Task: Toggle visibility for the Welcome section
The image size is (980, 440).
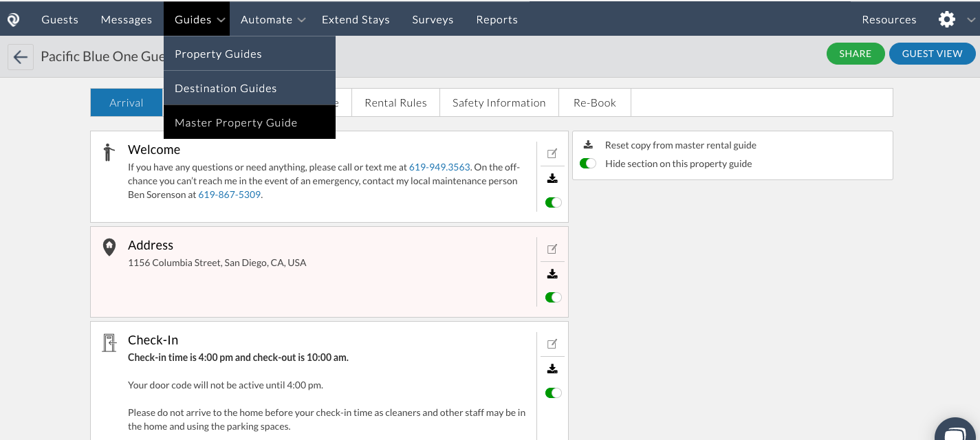Action: [552, 202]
